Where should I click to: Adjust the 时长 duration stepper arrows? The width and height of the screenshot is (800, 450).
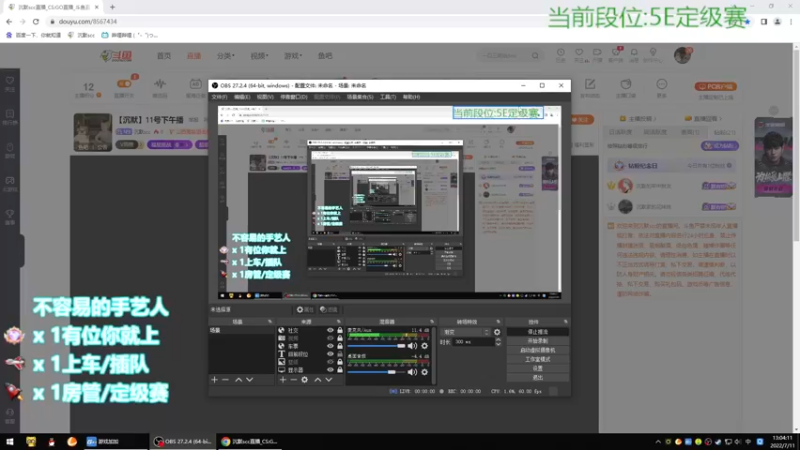[x=498, y=342]
